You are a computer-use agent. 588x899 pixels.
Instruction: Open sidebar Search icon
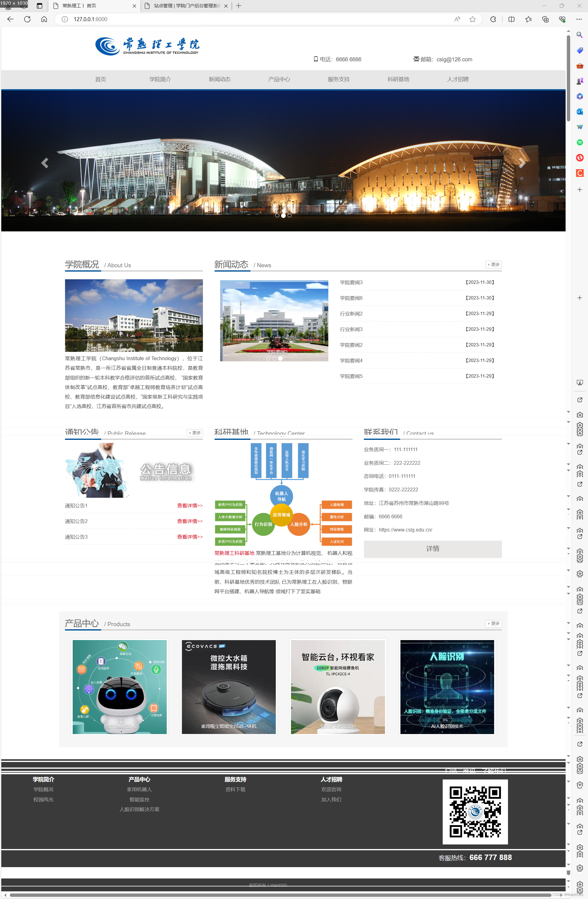coord(580,35)
